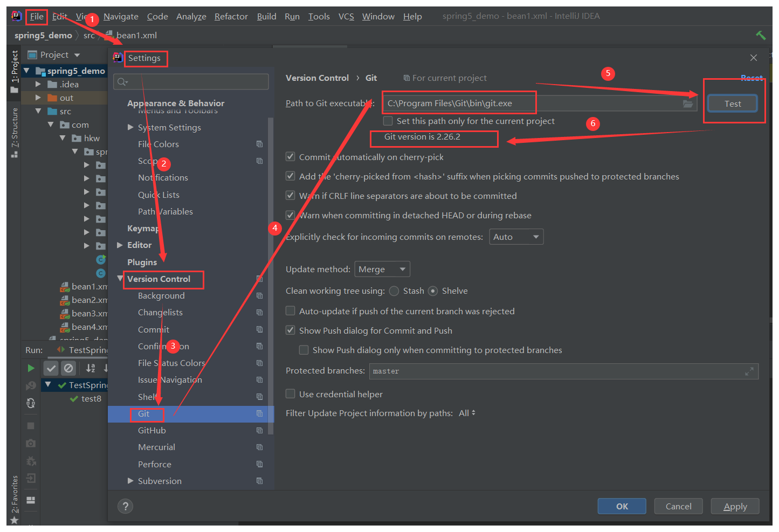Image resolution: width=779 pixels, height=532 pixels.
Task: Expand the out folder in project tree
Action: point(38,98)
